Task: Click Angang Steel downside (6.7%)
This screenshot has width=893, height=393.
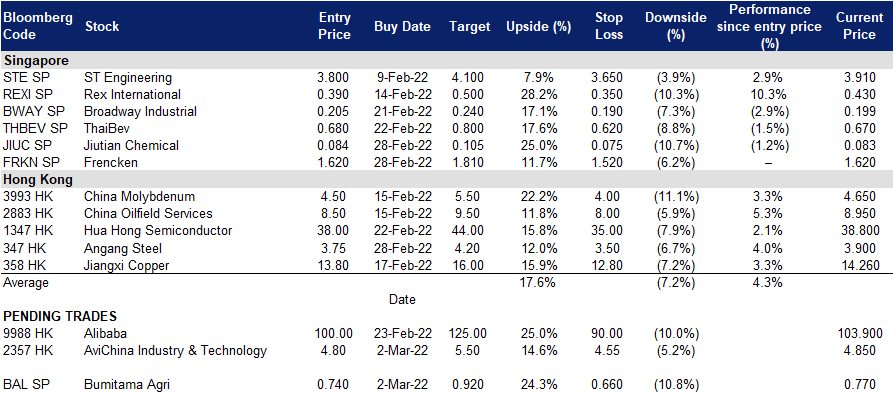Action: coord(675,248)
